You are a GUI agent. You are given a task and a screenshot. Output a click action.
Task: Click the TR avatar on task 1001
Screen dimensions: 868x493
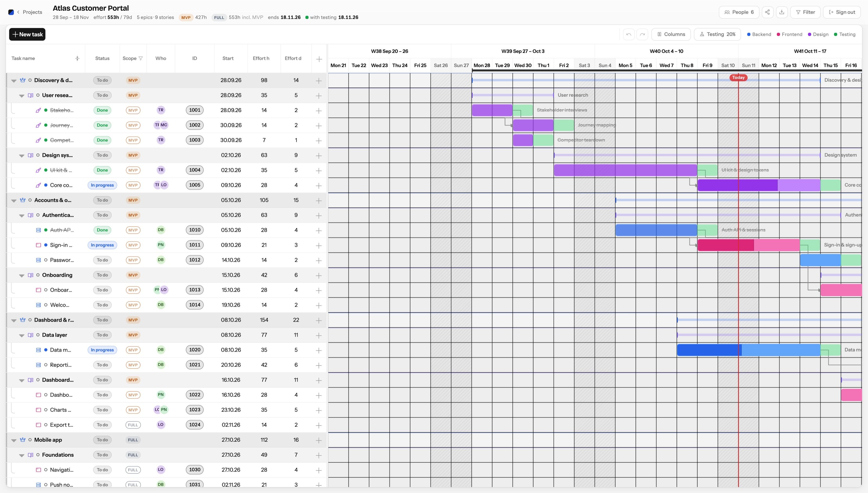[161, 110]
